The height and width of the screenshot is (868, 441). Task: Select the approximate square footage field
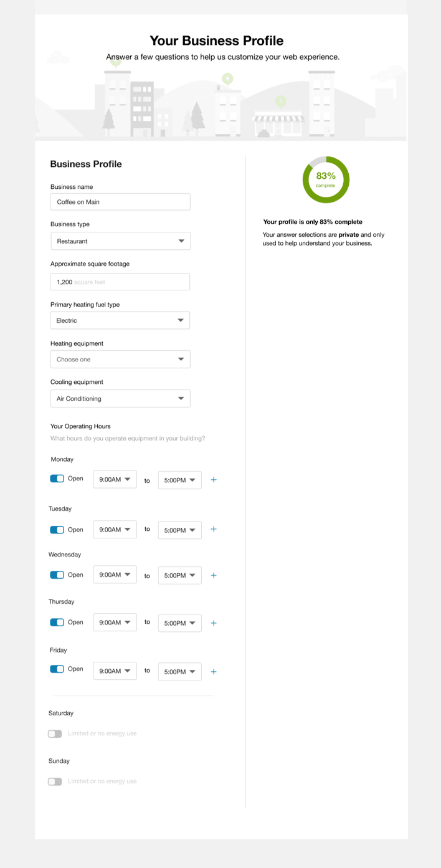point(120,281)
